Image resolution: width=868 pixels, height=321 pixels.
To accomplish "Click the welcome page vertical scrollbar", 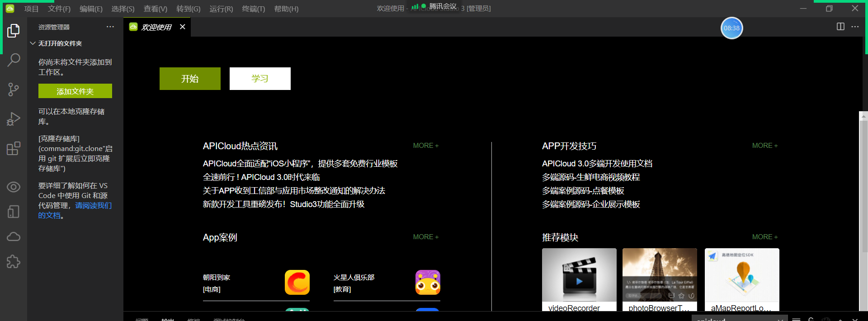I will pos(863,185).
